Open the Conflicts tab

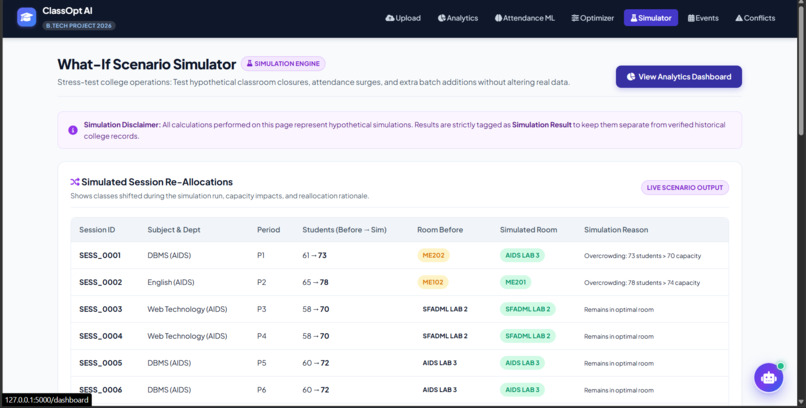755,18
